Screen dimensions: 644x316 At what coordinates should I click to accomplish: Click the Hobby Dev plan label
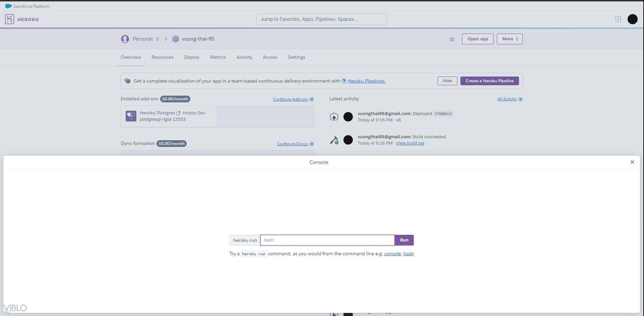coord(194,113)
